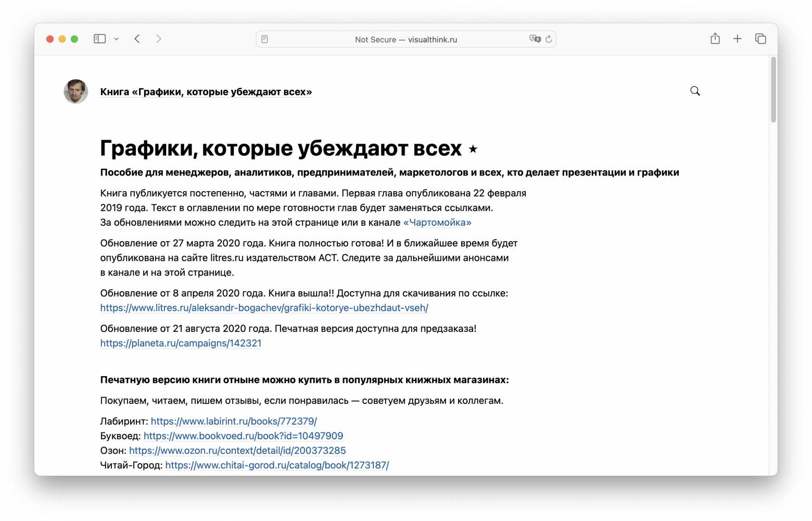Open the Reader view icon
The image size is (812, 521).
(x=264, y=39)
